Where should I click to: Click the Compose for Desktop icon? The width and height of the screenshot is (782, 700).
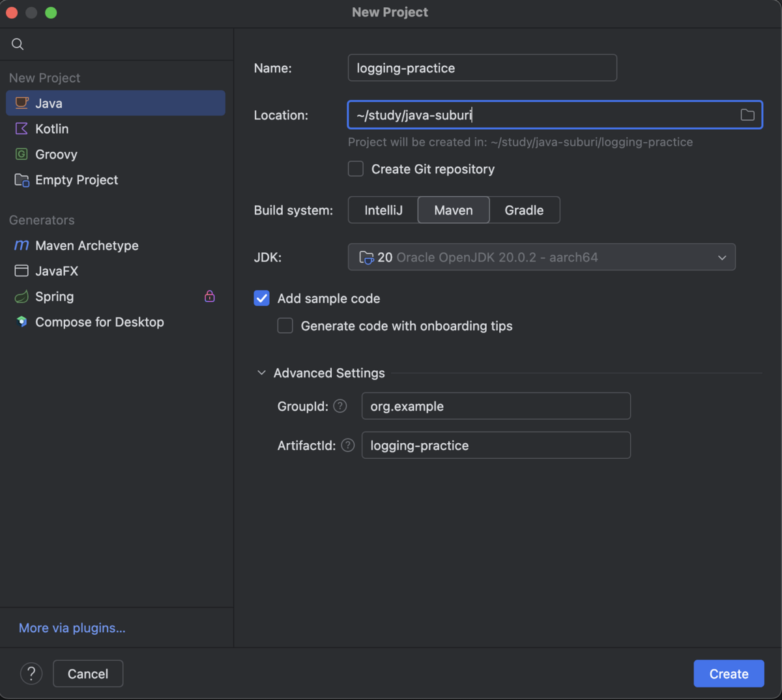click(x=22, y=322)
